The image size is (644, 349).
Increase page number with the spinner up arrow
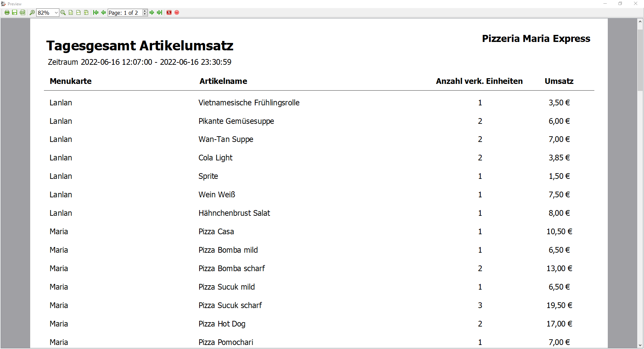pyautogui.click(x=145, y=11)
